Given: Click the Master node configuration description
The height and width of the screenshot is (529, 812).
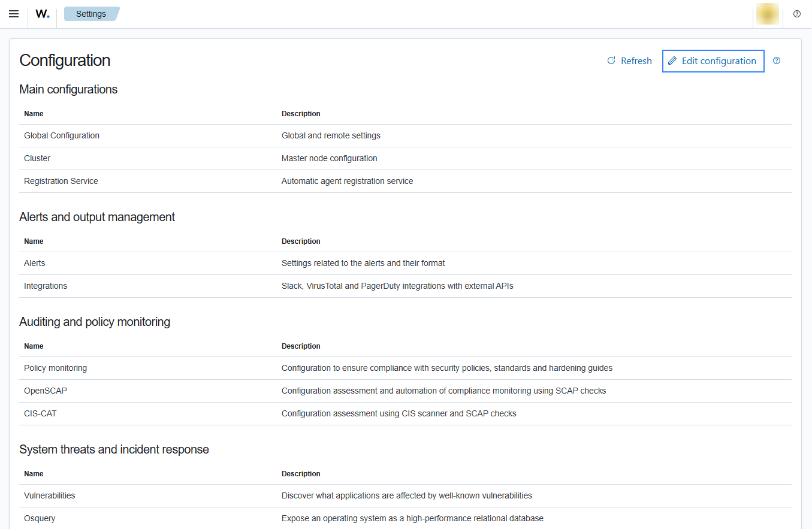Looking at the screenshot, I should point(329,158).
